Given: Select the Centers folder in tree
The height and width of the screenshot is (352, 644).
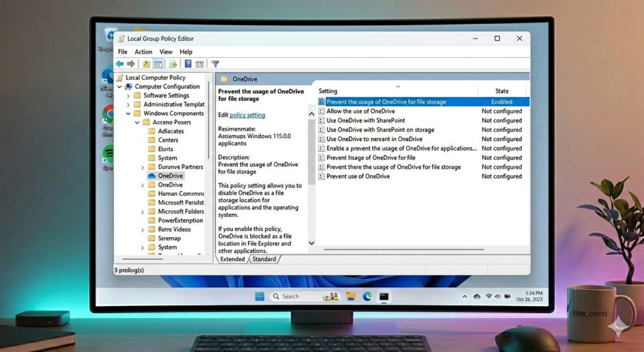Looking at the screenshot, I should coord(168,140).
